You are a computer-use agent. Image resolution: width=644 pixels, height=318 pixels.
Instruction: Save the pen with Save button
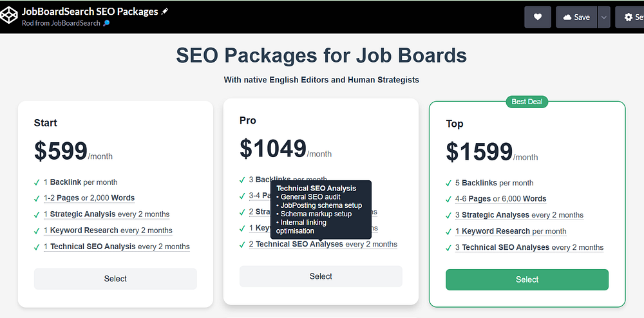point(576,17)
